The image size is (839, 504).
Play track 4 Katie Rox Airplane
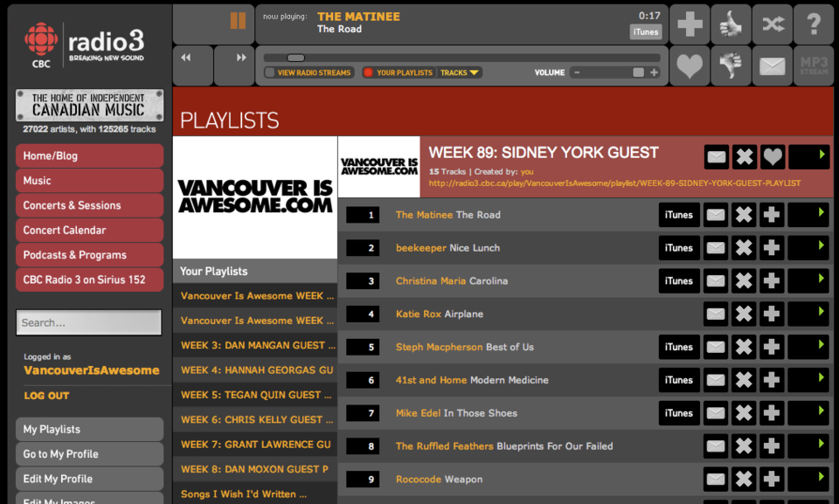coord(808,314)
